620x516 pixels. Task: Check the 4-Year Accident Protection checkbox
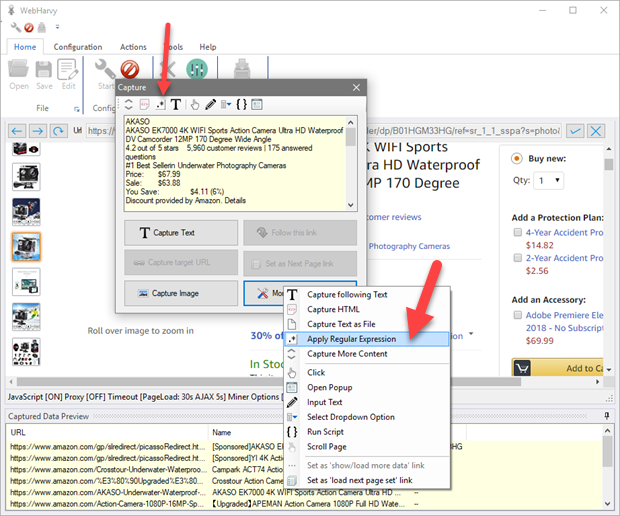[x=516, y=232]
